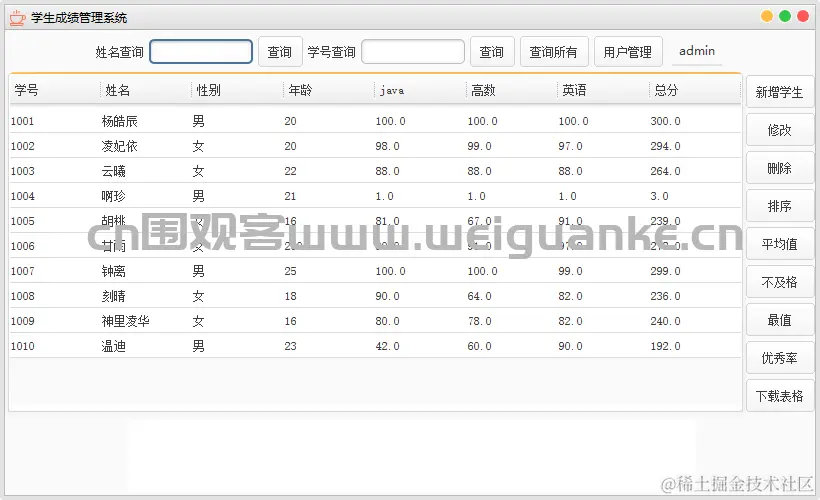Click the java column header
Image resolution: width=820 pixels, height=500 pixels.
click(420, 90)
